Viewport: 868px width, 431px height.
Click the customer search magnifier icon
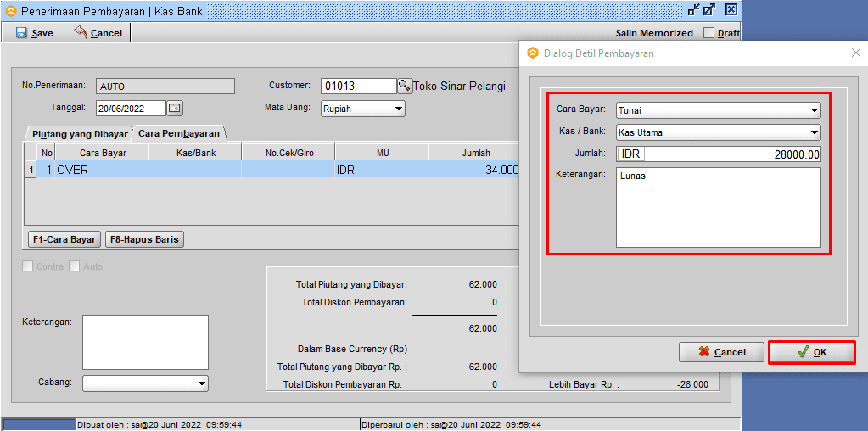(x=406, y=86)
